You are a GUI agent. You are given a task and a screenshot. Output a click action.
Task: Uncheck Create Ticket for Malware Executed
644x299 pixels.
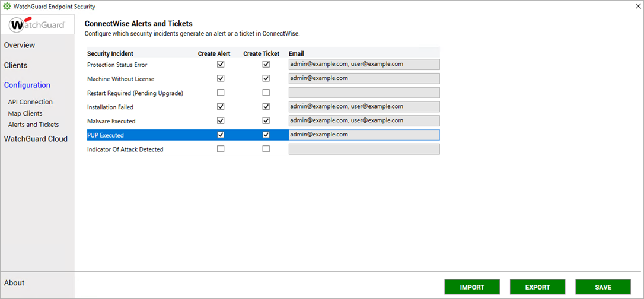click(x=266, y=121)
